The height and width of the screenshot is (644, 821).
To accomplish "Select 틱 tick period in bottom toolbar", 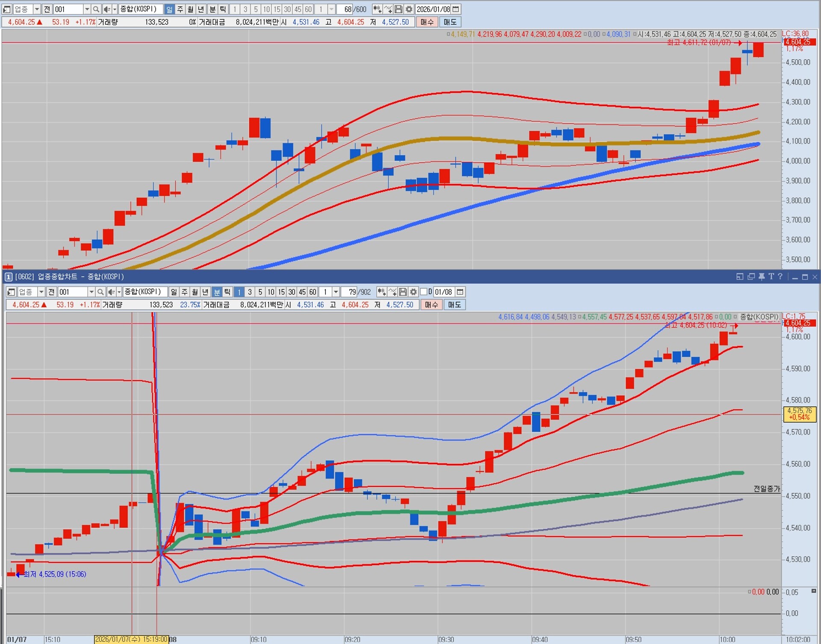I will click(227, 292).
